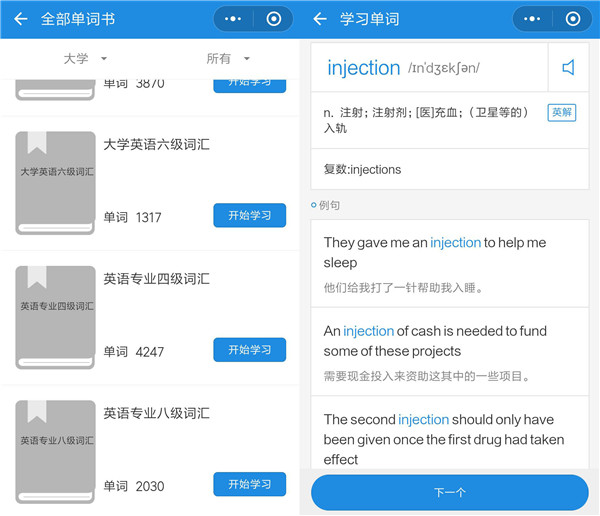Toggle the 英解 English definition tag
Image resolution: width=600 pixels, height=516 pixels.
pos(562,113)
